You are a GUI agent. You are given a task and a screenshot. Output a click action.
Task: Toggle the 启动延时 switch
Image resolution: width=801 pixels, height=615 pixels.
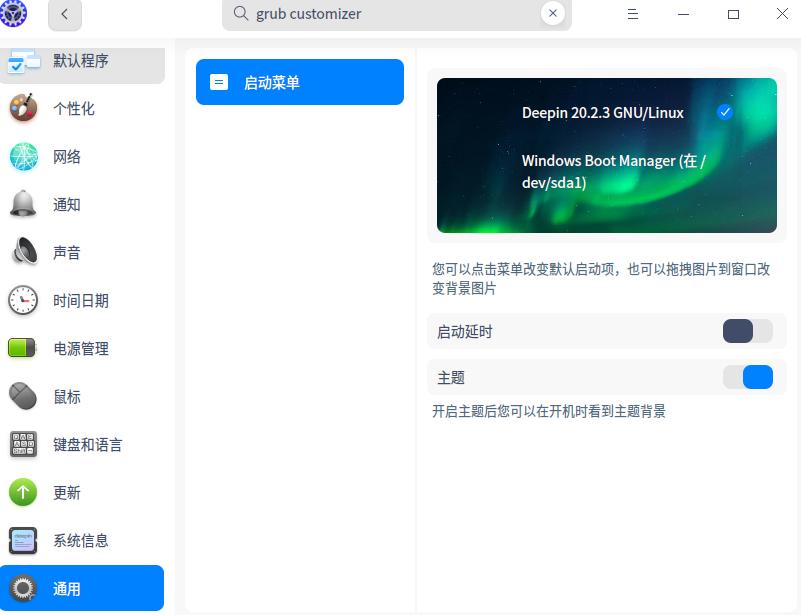747,331
